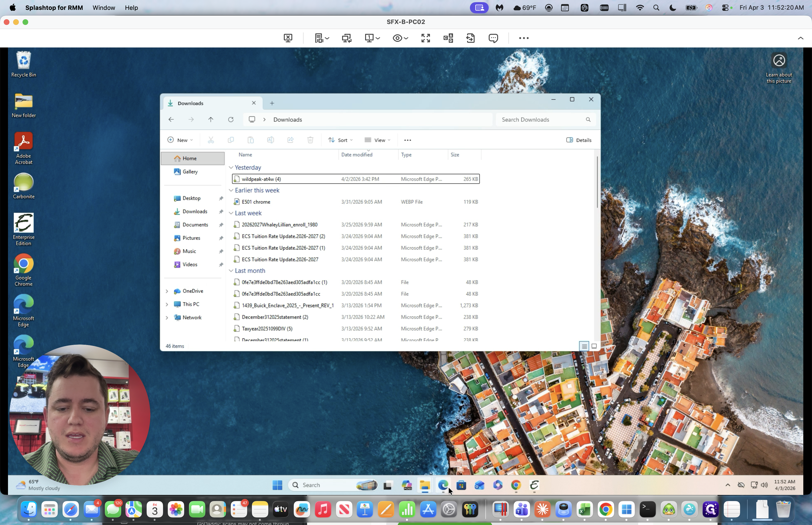Open Microsoft Edge from Windows taskbar
The image size is (812, 525).
click(443, 485)
